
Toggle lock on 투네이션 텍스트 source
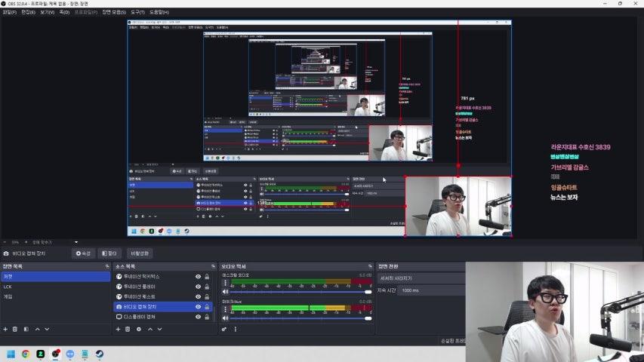click(x=207, y=297)
